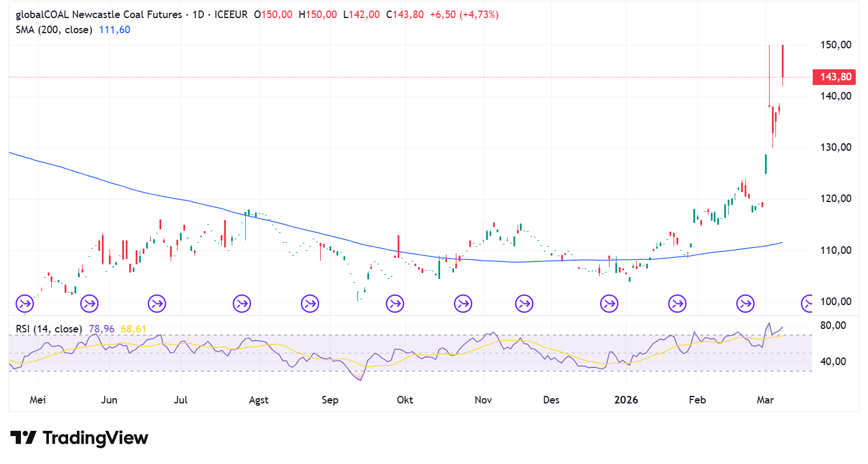This screenshot has height=464, width=868.
Task: Open the rollover icon just before Okt
Action: (395, 303)
